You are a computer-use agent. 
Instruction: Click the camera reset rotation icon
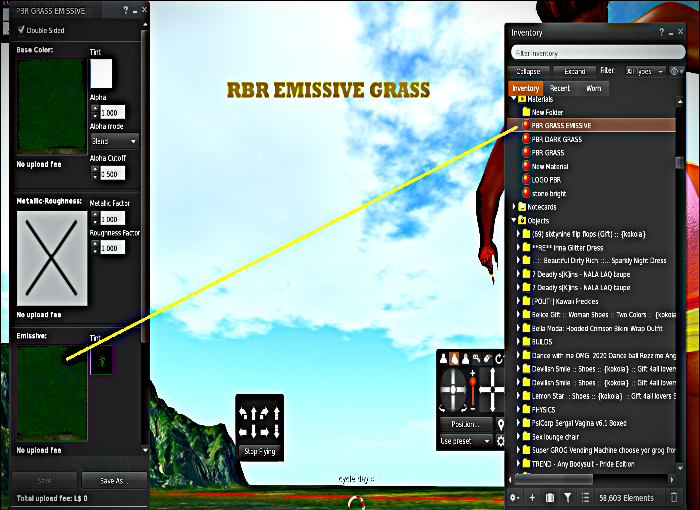pos(499,358)
